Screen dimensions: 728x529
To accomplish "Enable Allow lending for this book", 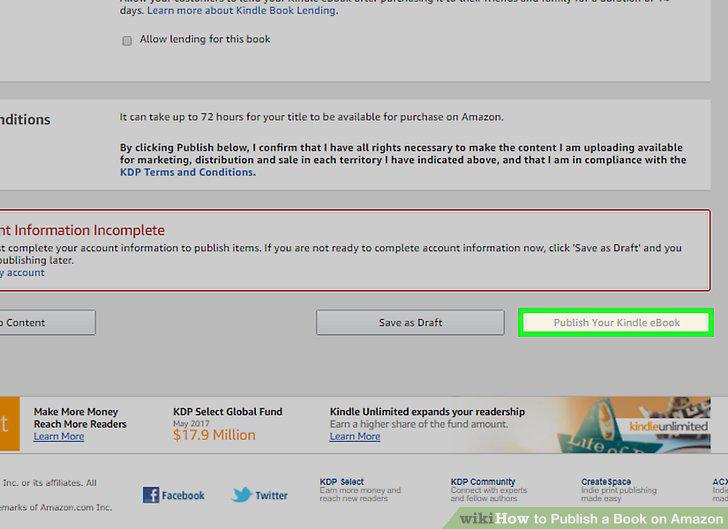I will click(x=127, y=41).
